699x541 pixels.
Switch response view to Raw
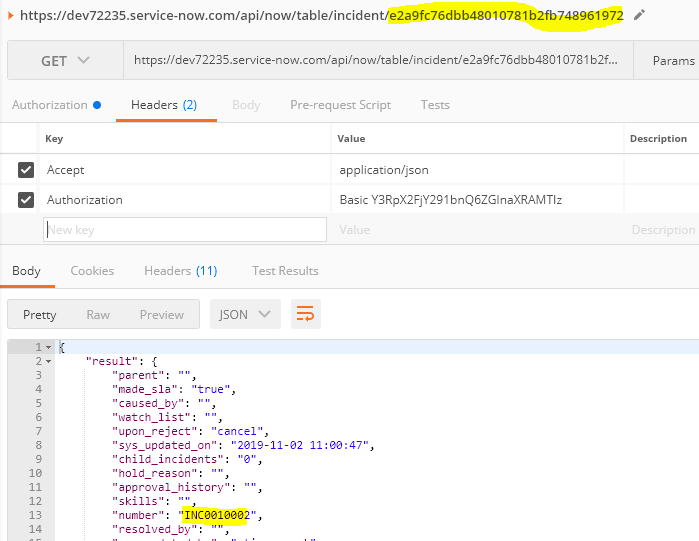pos(98,314)
